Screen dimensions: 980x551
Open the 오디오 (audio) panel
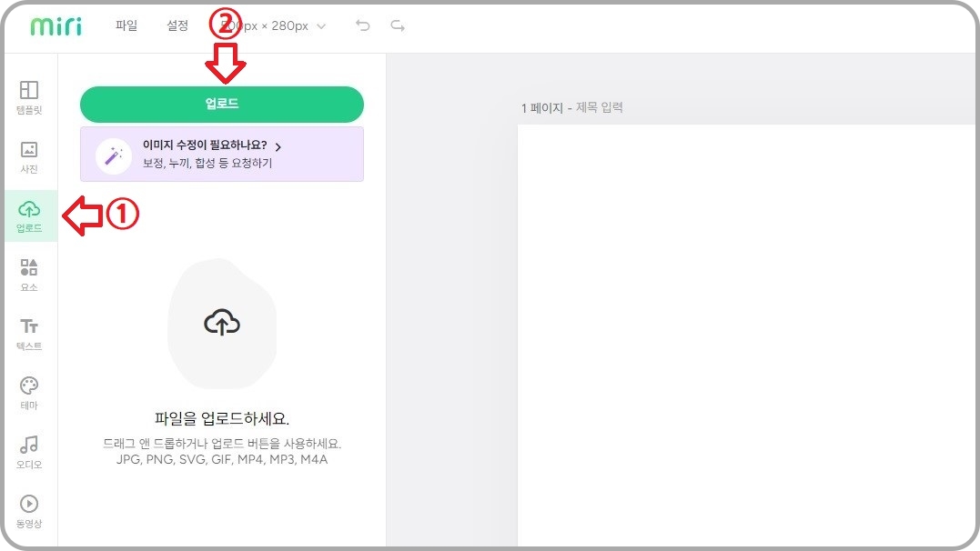pyautogui.click(x=28, y=452)
